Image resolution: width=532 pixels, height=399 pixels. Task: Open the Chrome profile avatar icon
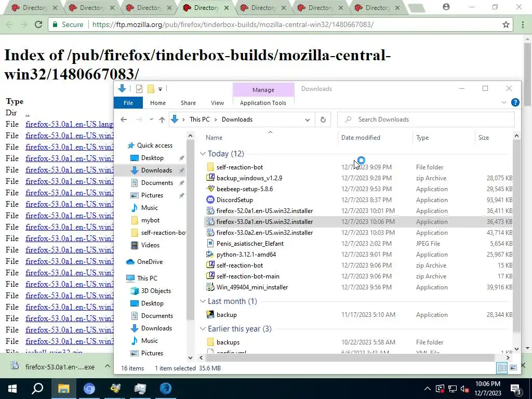click(446, 7)
